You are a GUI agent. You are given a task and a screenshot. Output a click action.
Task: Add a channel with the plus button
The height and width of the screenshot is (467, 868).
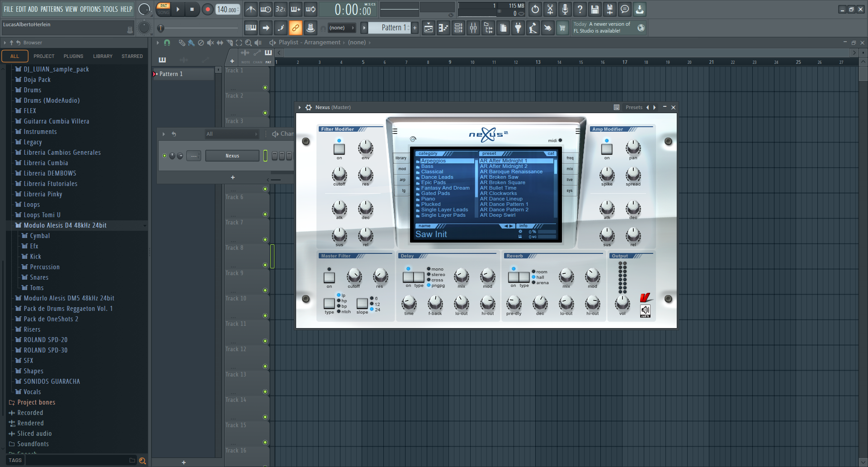pos(233,177)
